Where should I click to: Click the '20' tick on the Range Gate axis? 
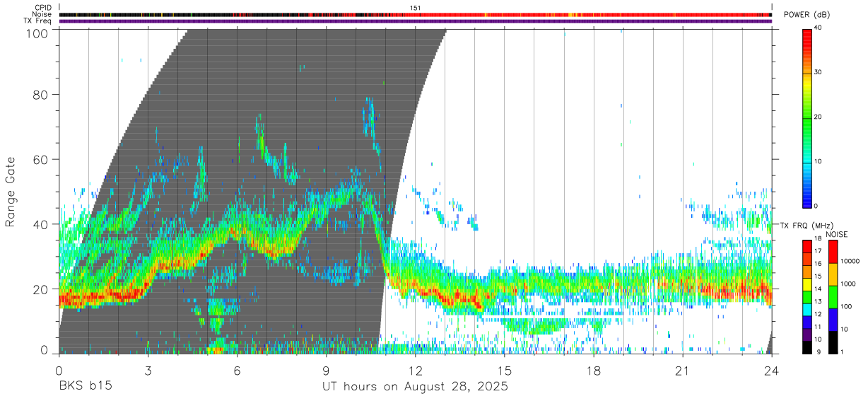point(41,289)
